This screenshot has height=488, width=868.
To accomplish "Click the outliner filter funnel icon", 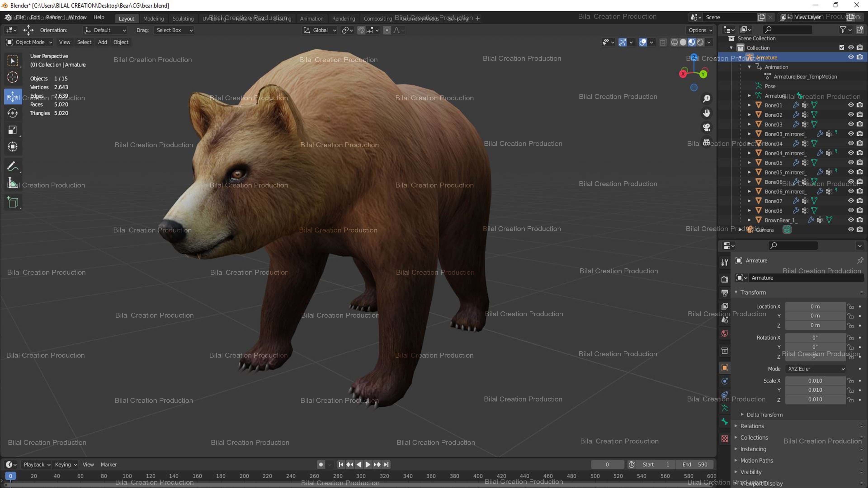I will point(843,30).
